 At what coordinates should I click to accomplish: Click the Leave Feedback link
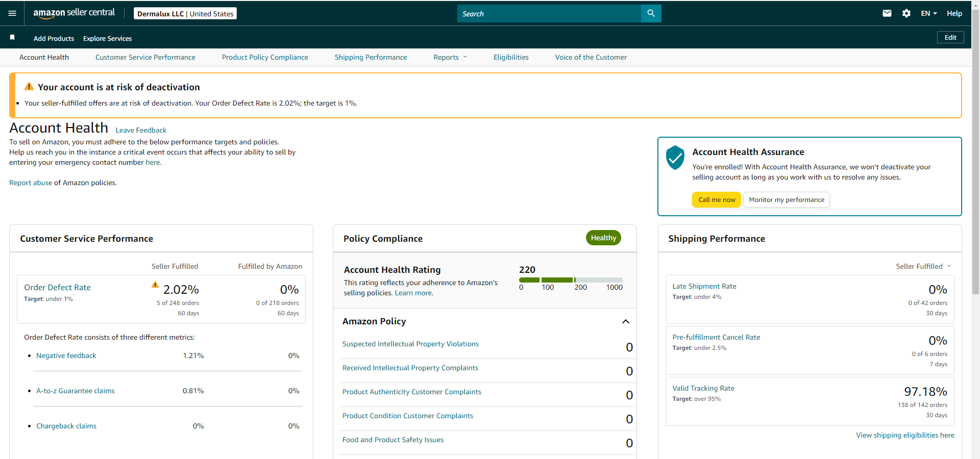(x=141, y=130)
